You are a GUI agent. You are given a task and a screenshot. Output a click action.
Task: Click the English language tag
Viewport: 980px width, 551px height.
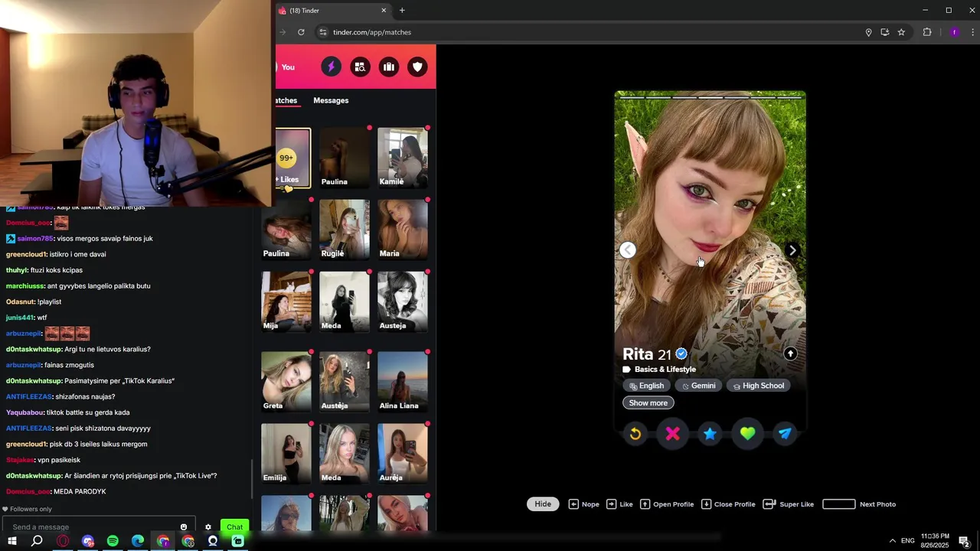coord(646,386)
